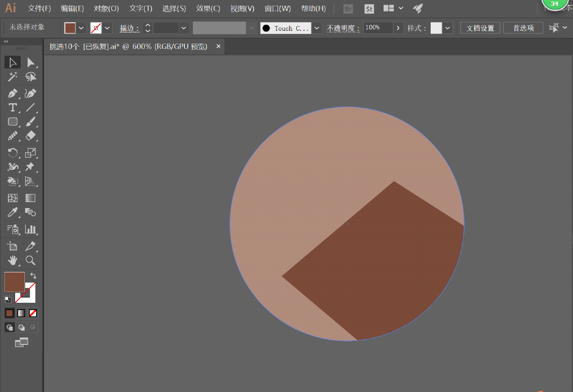Select the Curvature tool
The height and width of the screenshot is (392, 573).
point(30,93)
